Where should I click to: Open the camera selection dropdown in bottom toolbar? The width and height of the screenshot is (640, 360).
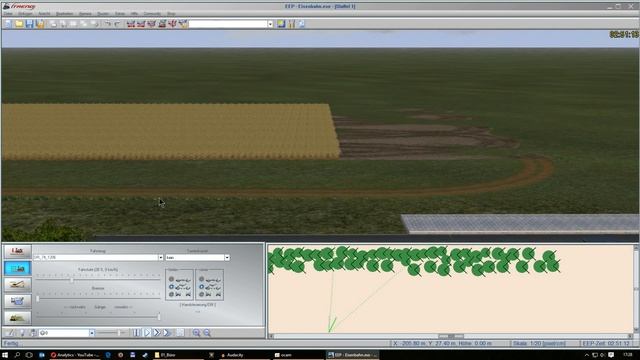point(92,333)
